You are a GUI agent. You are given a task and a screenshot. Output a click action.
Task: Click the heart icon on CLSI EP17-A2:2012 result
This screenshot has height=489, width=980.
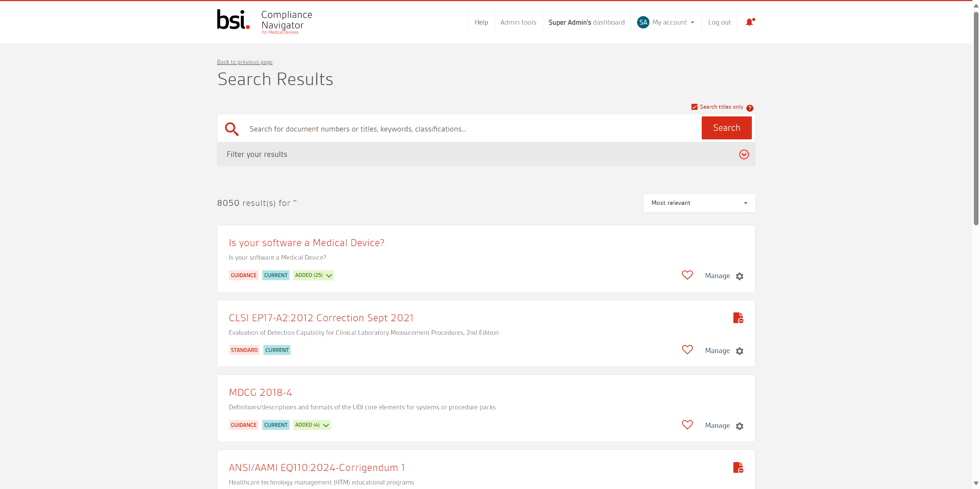(x=687, y=350)
